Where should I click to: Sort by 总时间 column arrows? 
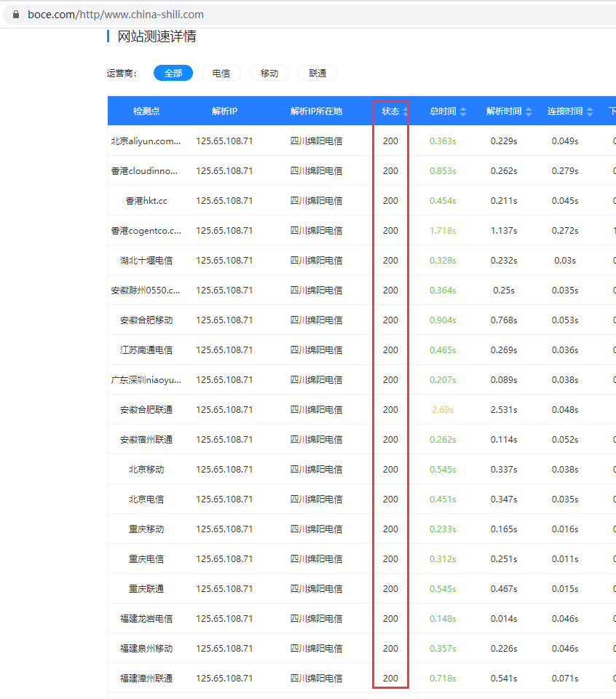[x=463, y=111]
